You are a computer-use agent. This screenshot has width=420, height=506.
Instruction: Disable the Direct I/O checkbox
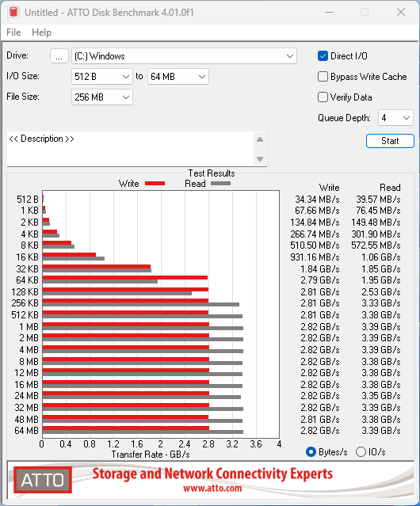tap(323, 56)
